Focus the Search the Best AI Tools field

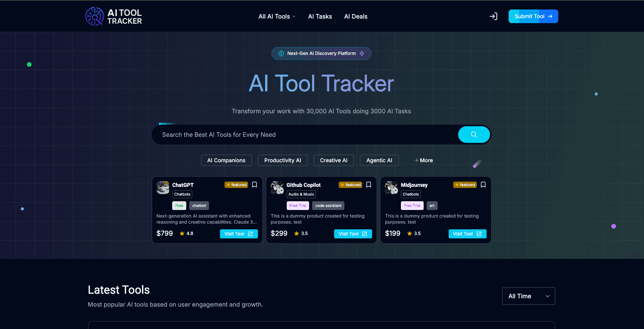[305, 135]
